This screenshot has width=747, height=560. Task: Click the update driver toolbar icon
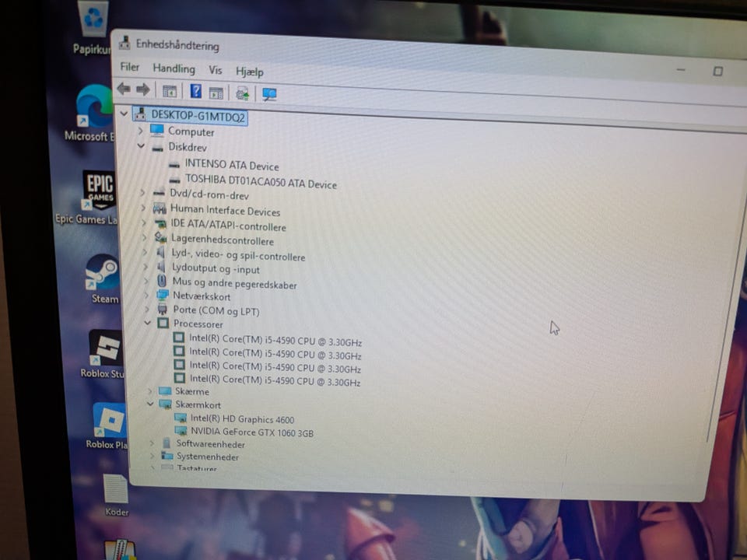(x=243, y=93)
